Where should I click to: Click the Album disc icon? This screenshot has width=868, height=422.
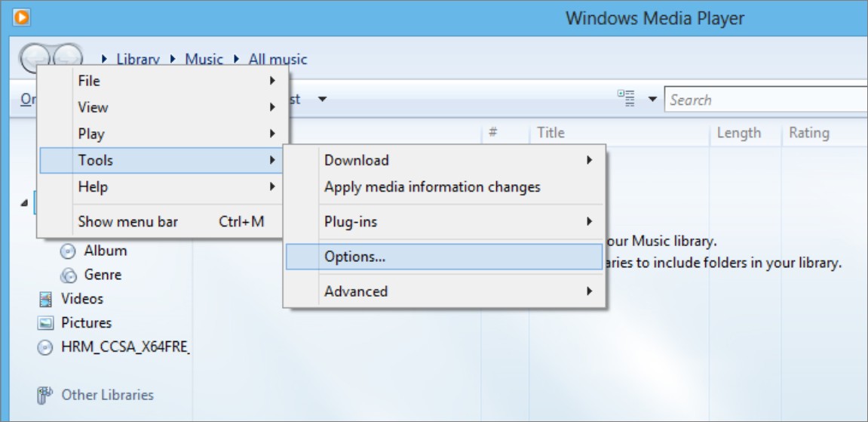point(68,251)
